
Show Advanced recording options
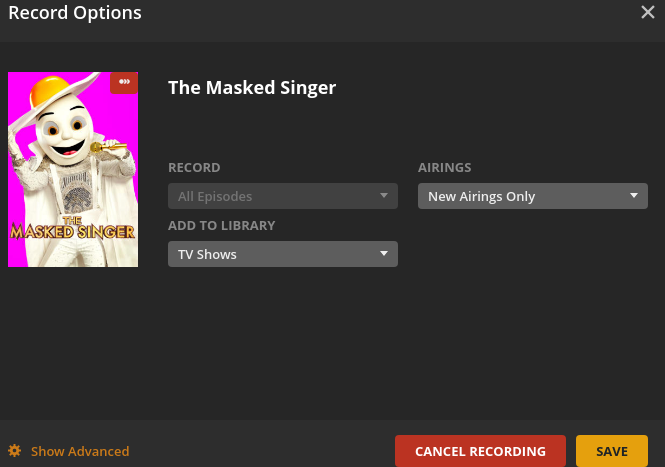point(79,451)
